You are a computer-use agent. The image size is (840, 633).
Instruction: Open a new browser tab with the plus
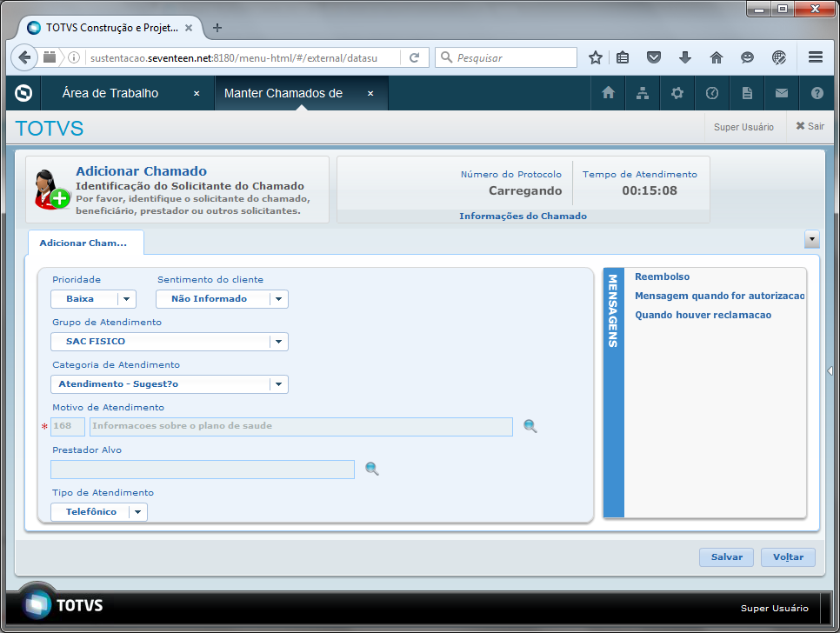217,28
